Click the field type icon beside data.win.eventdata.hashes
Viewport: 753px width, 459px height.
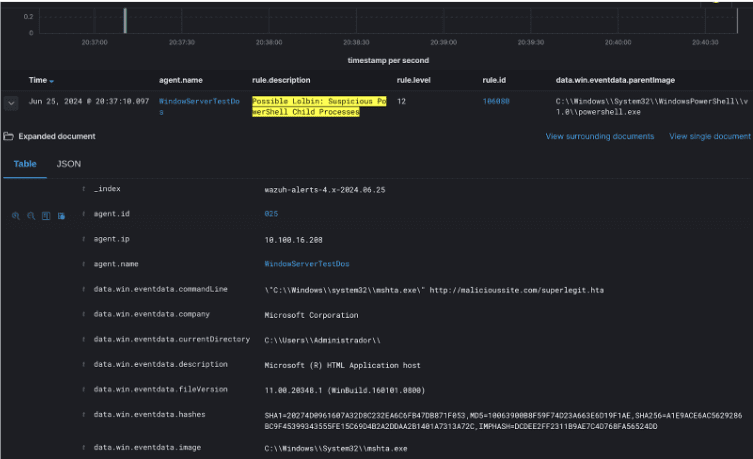click(x=84, y=413)
